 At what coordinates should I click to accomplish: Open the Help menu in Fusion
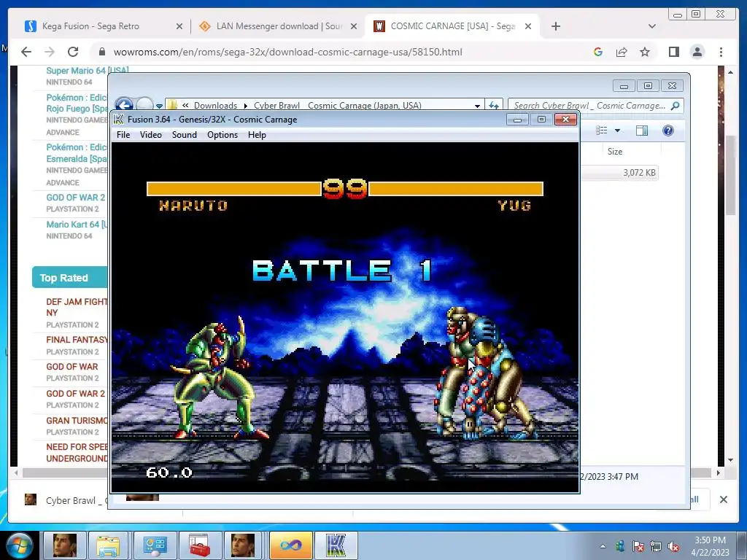(x=257, y=135)
